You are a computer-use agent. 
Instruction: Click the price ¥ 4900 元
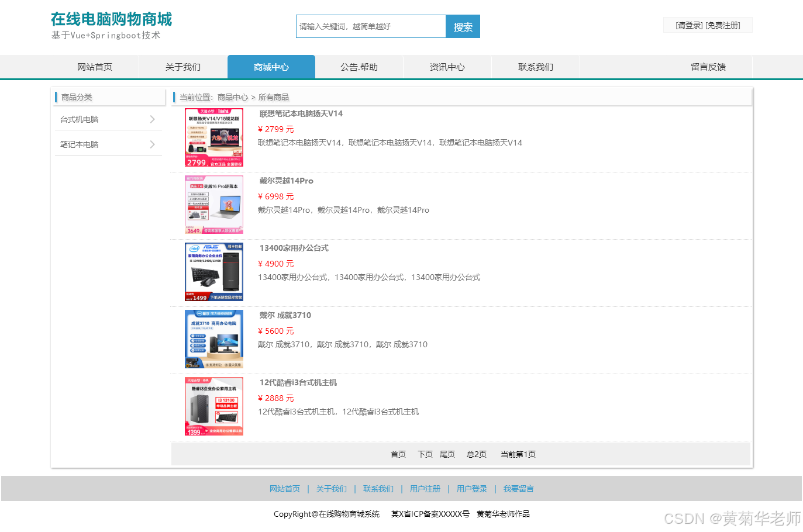tap(276, 264)
